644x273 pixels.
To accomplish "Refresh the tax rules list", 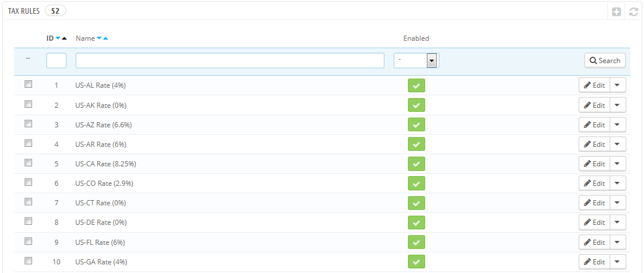I will (634, 12).
